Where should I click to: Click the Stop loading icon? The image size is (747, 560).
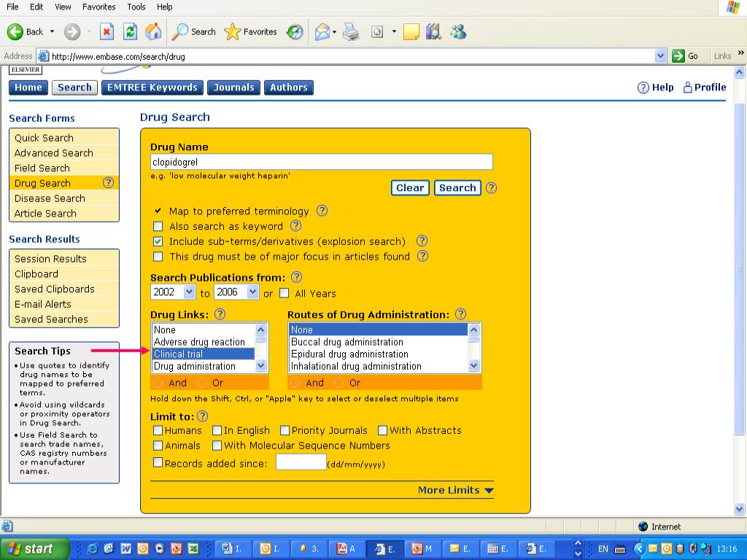107,32
